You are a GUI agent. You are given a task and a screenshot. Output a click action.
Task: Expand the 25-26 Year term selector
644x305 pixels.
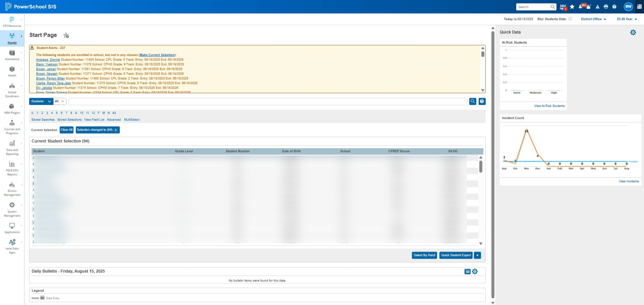tap(627, 19)
